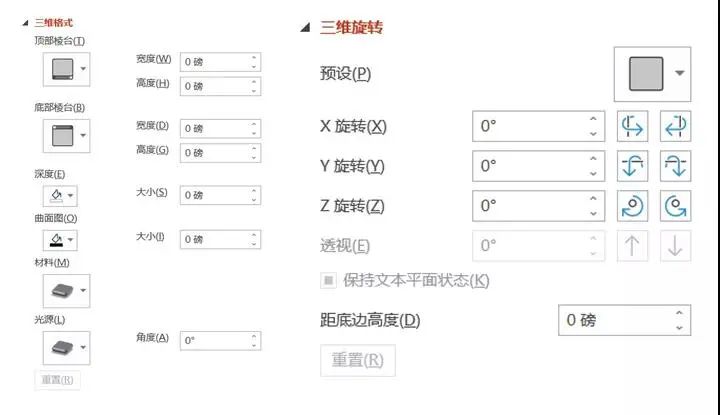720x415 pixels.
Task: Click the X rotate left icon
Action: [x=633, y=126]
